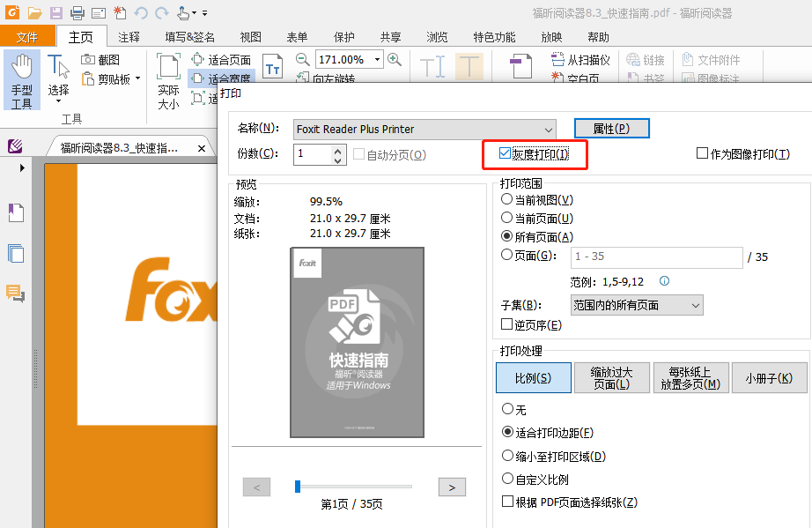
Task: Select Current view (当前视图) radio
Action: [x=507, y=199]
